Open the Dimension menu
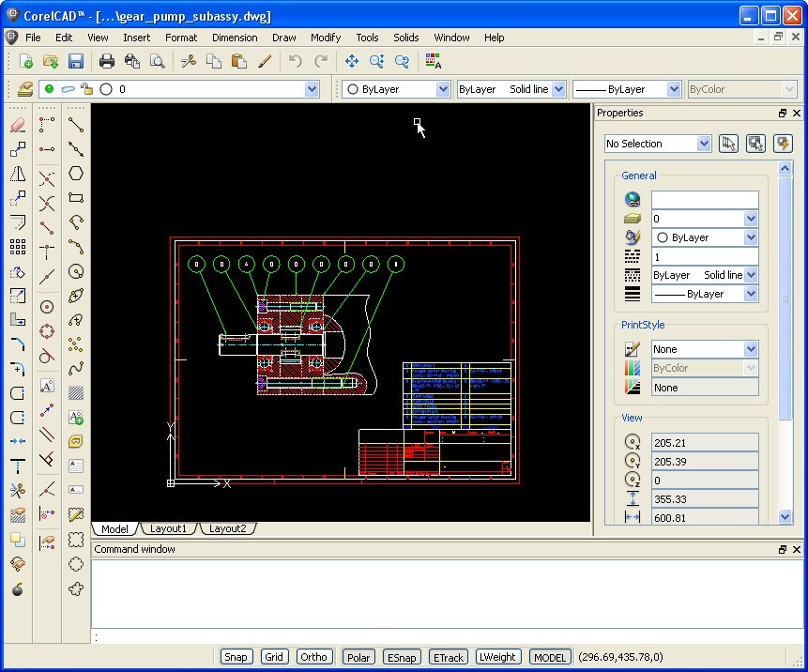 point(235,38)
